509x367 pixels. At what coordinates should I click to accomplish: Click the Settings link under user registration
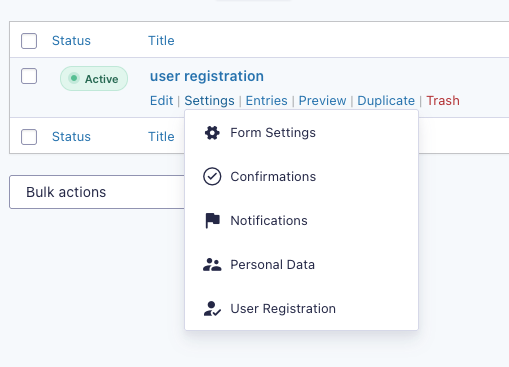(x=209, y=101)
